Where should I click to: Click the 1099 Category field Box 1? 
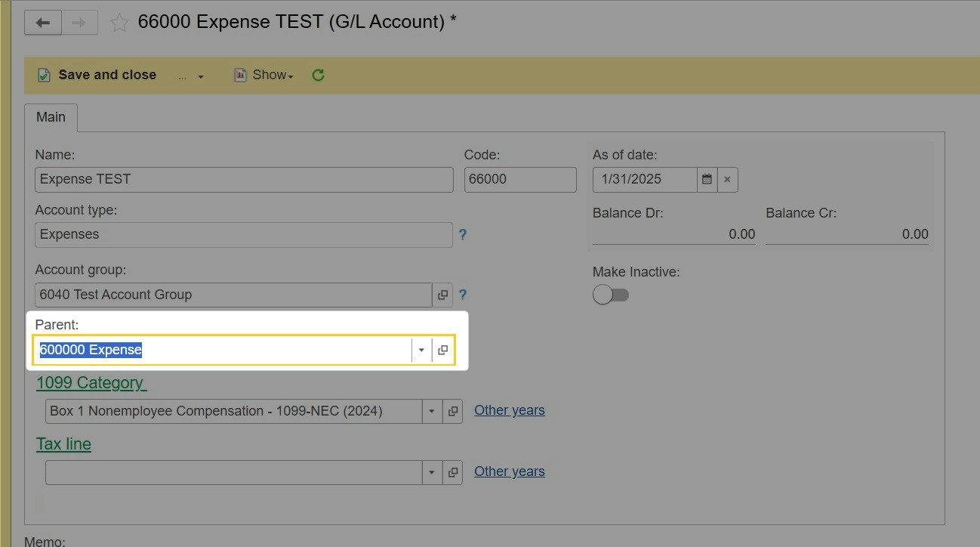(233, 411)
